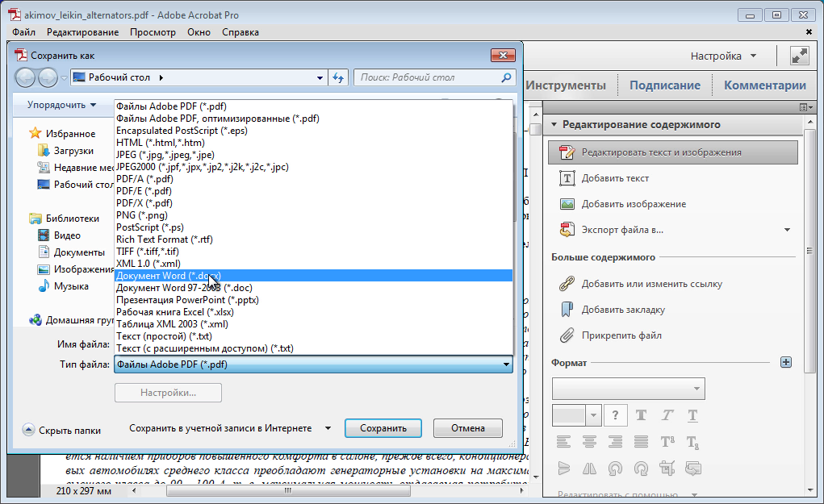Viewport: 824px width, 504px height.
Task: Select Текст (простой) (*.txt) option
Action: point(313,336)
